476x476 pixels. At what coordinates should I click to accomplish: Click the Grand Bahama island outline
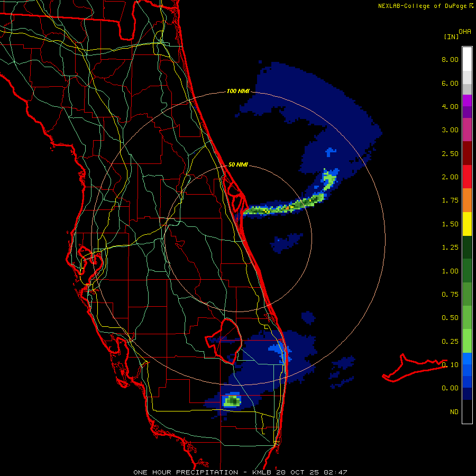pos(415,368)
